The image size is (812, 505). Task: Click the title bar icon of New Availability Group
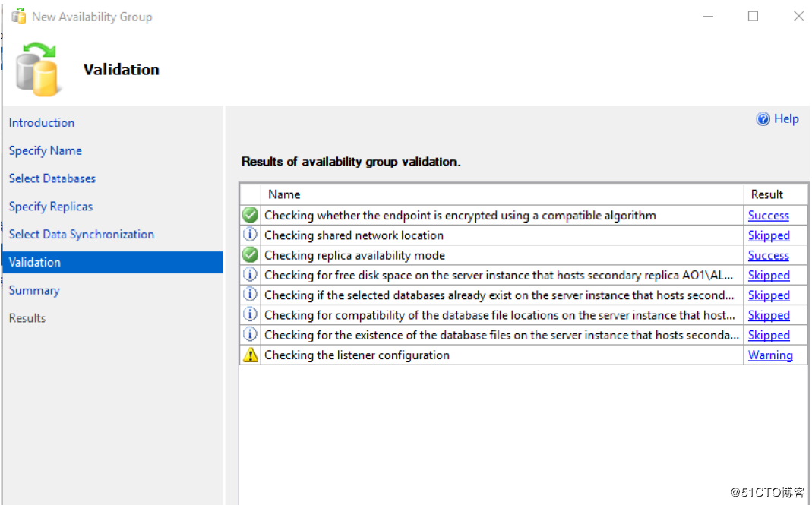(x=19, y=17)
